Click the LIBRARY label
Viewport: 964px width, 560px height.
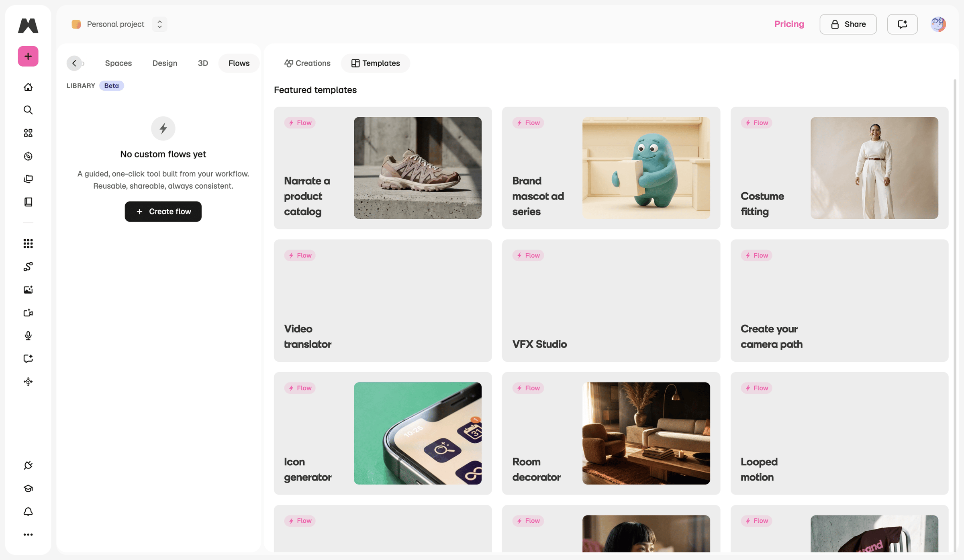(81, 86)
